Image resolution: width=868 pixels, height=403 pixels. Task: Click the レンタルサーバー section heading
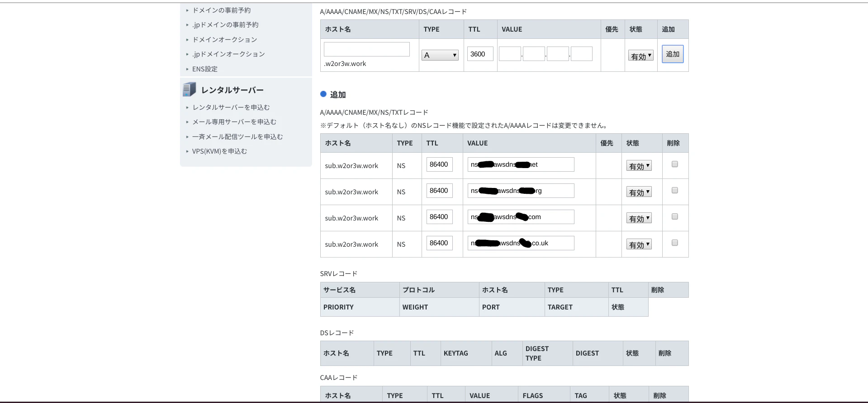[x=232, y=90]
